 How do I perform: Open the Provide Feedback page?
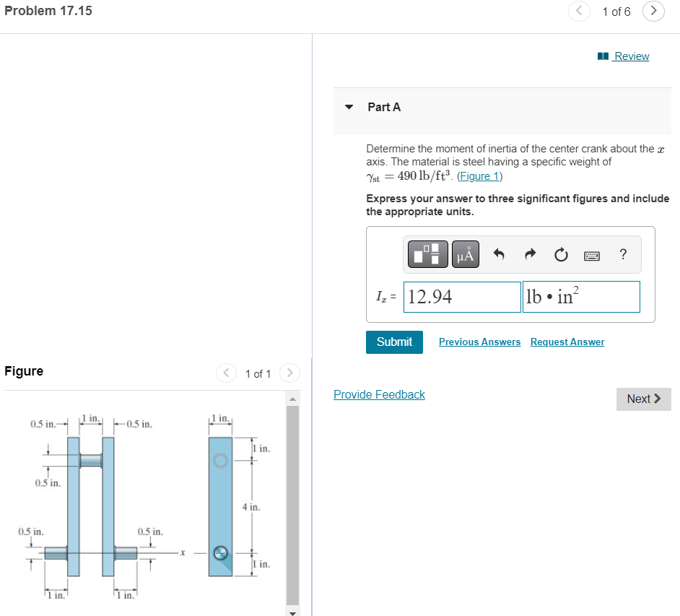[x=379, y=394]
